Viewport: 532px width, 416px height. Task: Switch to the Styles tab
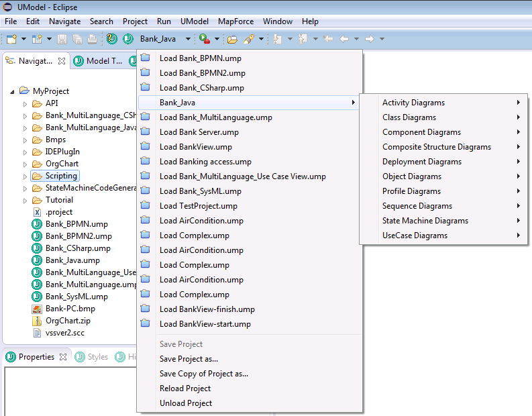pyautogui.click(x=97, y=357)
